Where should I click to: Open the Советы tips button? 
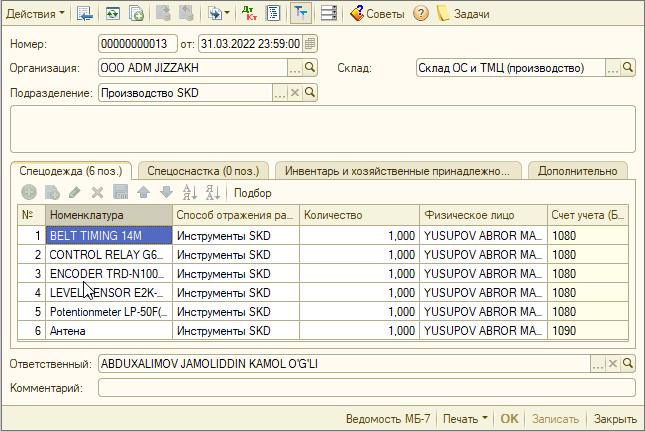376,13
